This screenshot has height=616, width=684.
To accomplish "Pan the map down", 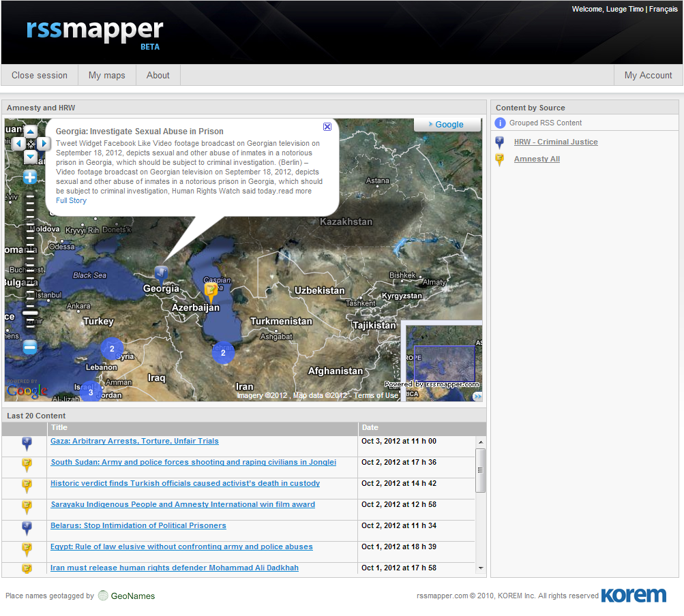I will (x=31, y=156).
